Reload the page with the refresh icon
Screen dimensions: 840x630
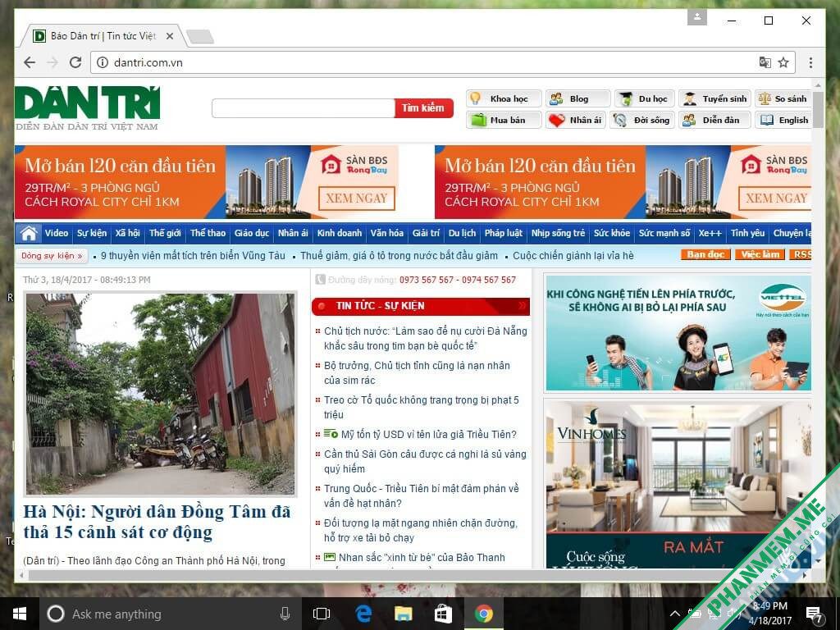tap(75, 62)
